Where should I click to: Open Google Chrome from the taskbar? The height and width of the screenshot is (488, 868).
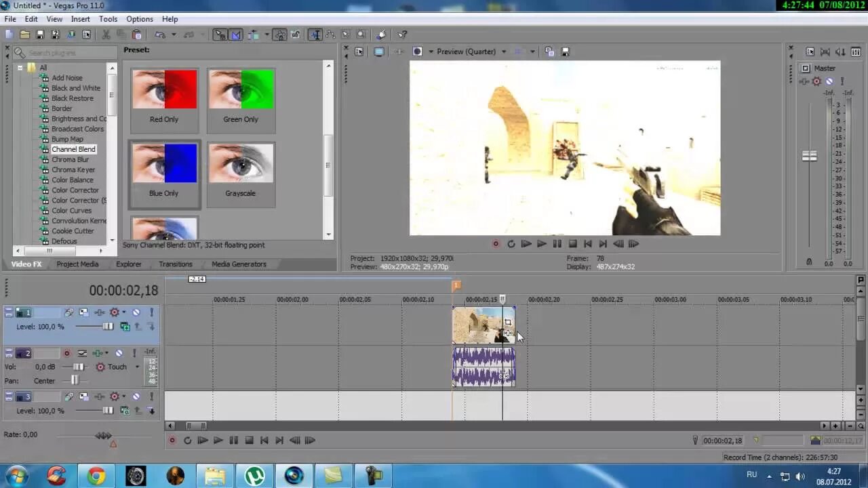coord(96,476)
